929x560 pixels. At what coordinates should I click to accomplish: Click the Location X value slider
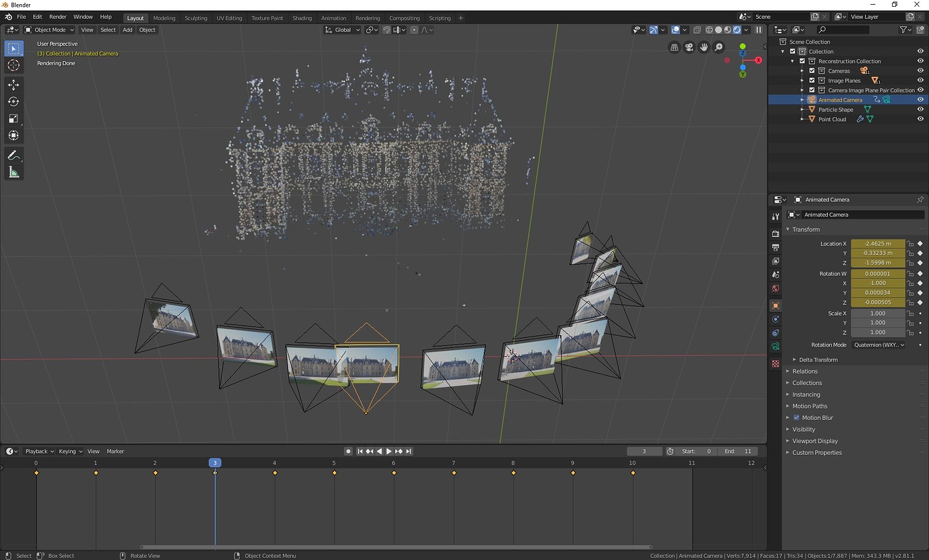point(877,243)
